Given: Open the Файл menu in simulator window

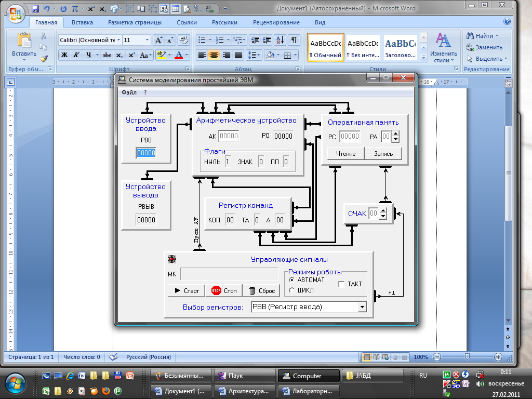Looking at the screenshot, I should [129, 92].
